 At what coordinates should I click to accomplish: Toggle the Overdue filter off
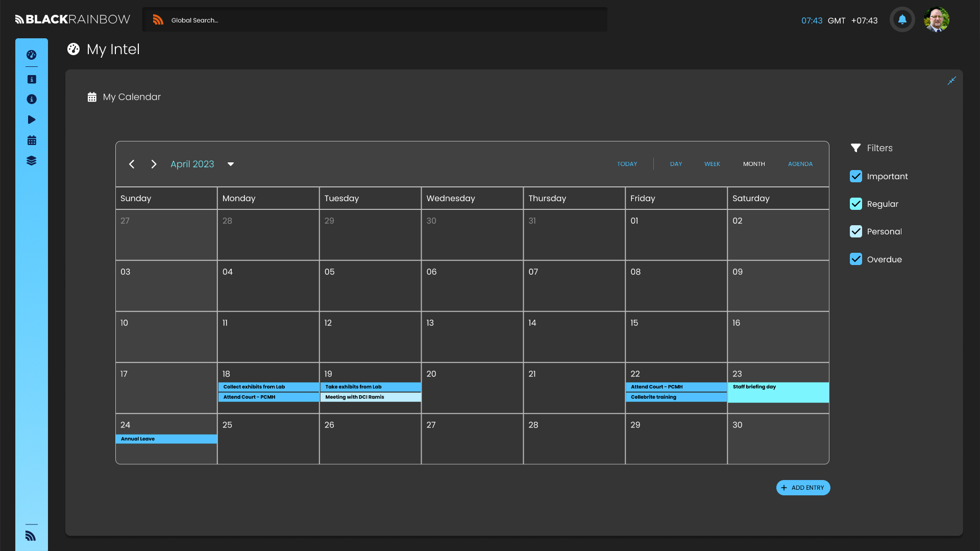coord(856,259)
